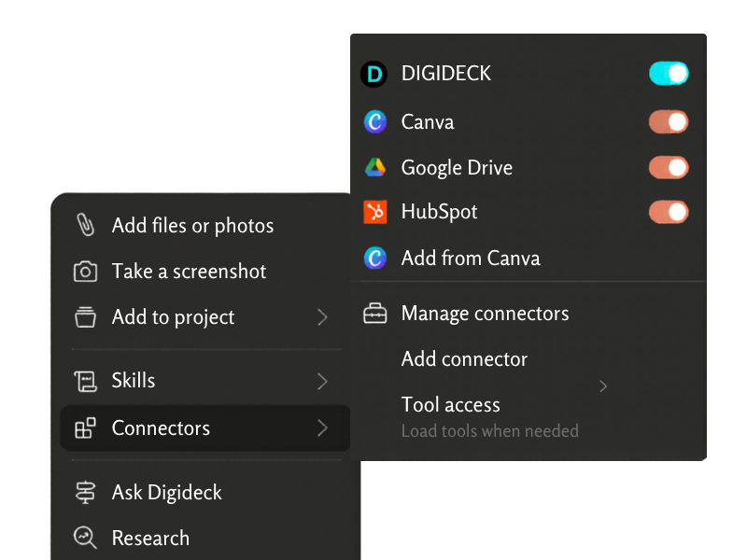This screenshot has height=560, width=747.
Task: Click the Canva logo beside the Canva toggle
Action: point(375,122)
